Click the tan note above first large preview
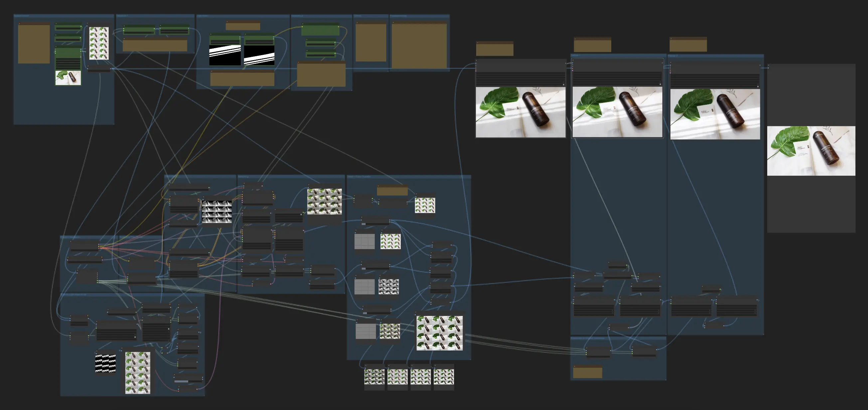868x410 pixels. tap(494, 49)
